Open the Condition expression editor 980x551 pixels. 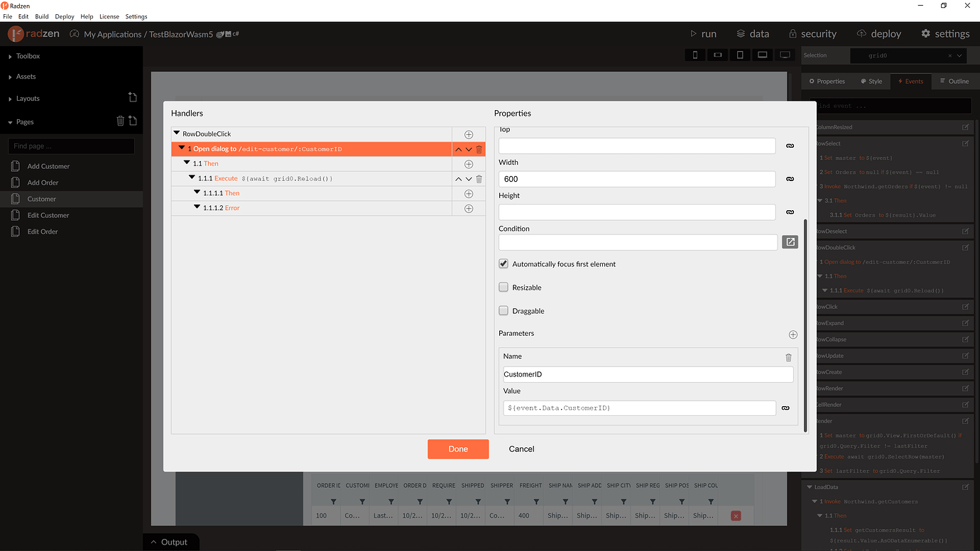click(790, 242)
